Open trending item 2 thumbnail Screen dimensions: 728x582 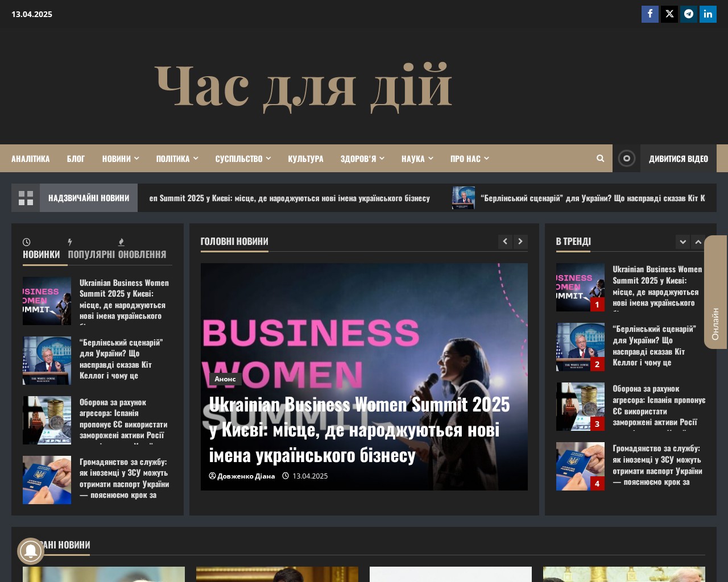tap(580, 347)
